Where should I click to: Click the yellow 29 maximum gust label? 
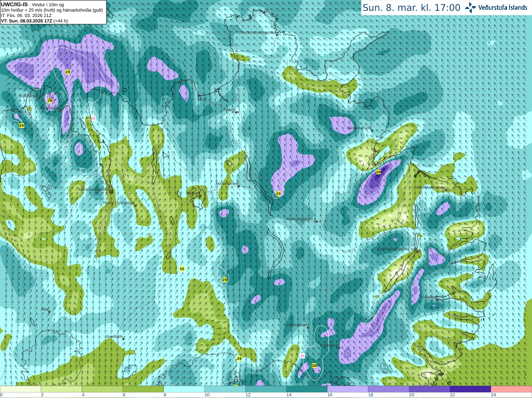[68, 72]
